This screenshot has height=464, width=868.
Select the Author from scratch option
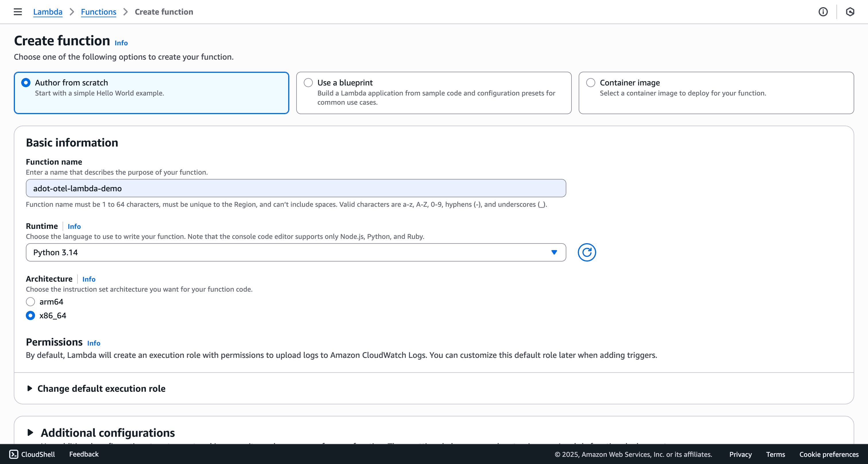(x=26, y=83)
